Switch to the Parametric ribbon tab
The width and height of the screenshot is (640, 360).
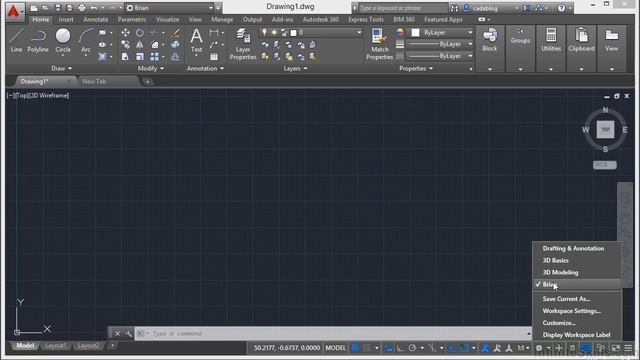(x=132, y=19)
